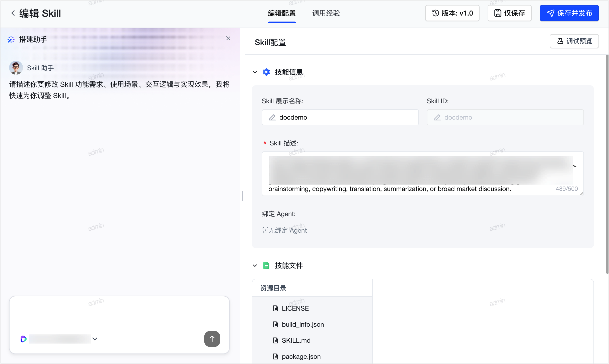Open 调试预览 debug preview
609x364 pixels.
click(574, 41)
